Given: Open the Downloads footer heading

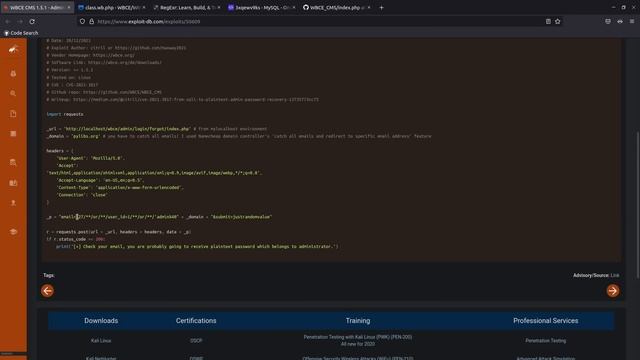Looking at the screenshot, I should (x=101, y=321).
